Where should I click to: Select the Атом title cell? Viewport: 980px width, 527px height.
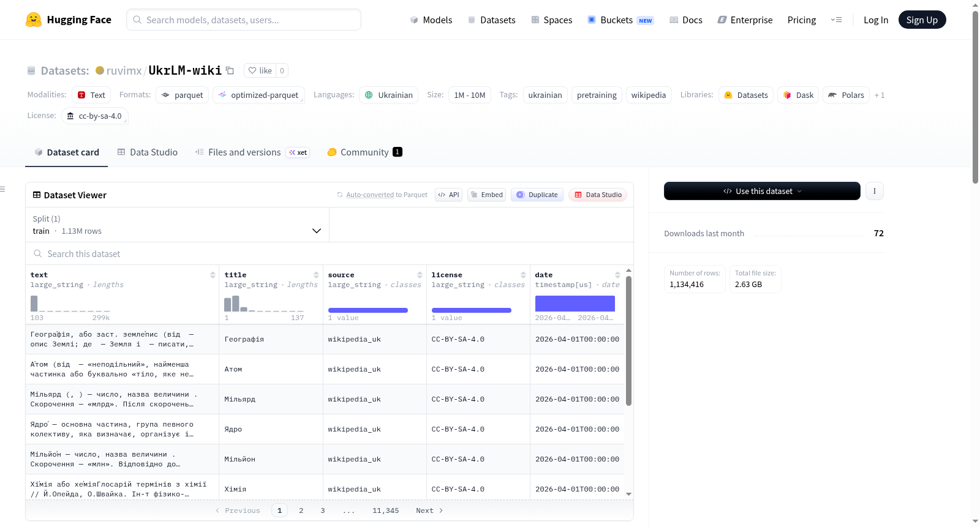coord(271,369)
